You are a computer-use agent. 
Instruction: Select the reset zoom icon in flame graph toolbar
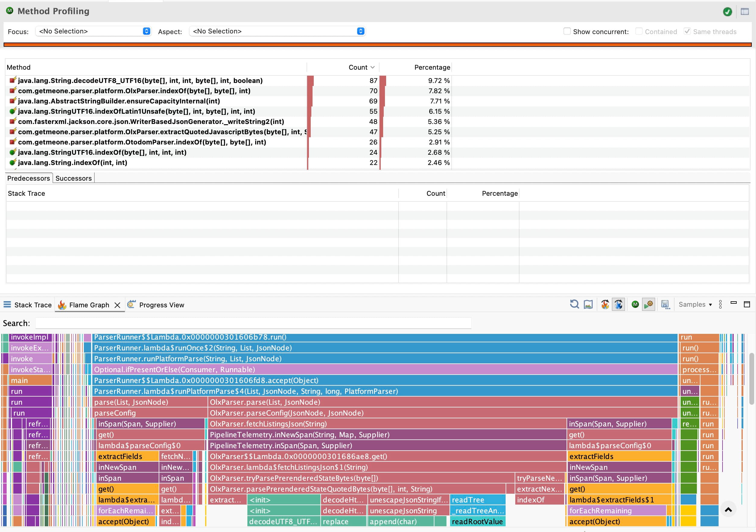[575, 305]
